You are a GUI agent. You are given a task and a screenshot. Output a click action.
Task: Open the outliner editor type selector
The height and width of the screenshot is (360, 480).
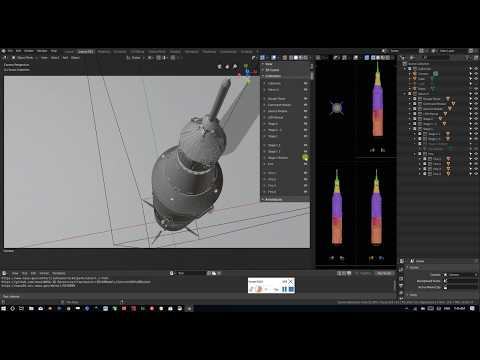pyautogui.click(x=403, y=58)
